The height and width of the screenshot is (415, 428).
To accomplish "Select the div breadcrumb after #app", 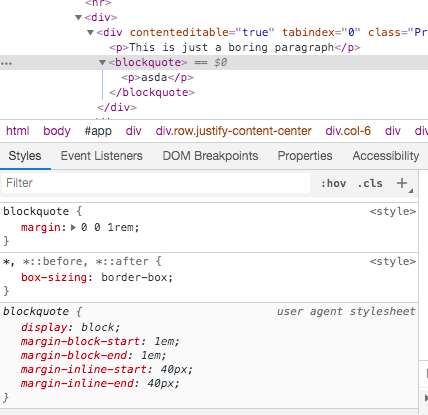I will click(x=134, y=131).
